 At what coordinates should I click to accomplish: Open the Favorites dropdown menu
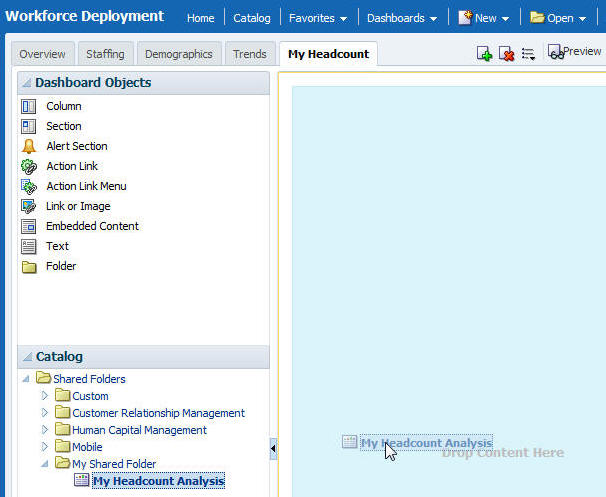[318, 18]
